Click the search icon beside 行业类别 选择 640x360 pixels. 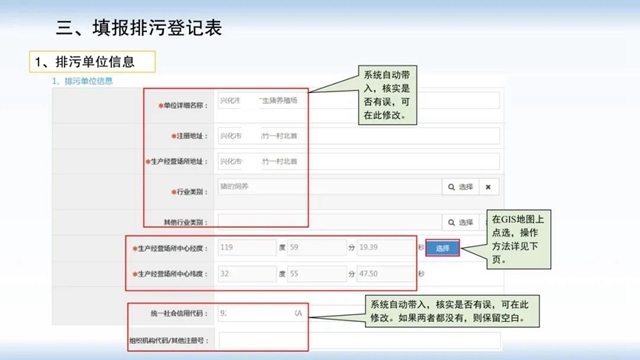pyautogui.click(x=451, y=187)
